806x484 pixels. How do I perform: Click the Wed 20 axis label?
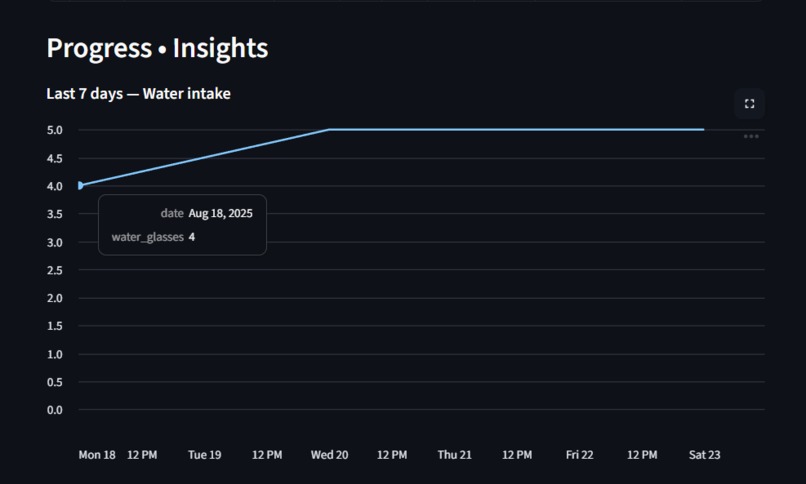(329, 455)
